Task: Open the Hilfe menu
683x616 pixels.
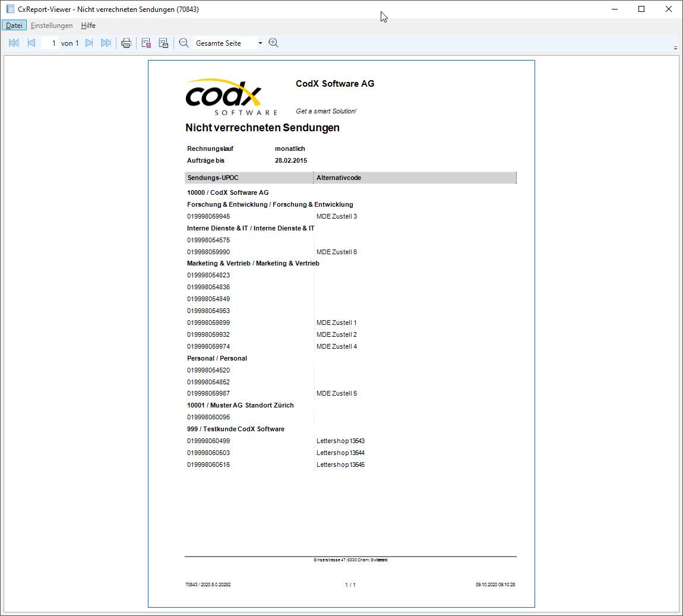Action: pos(88,26)
